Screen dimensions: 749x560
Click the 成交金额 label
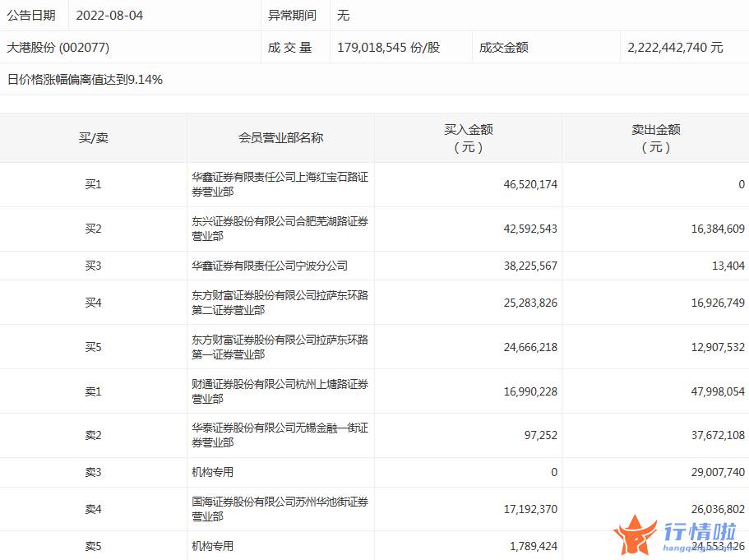(503, 48)
